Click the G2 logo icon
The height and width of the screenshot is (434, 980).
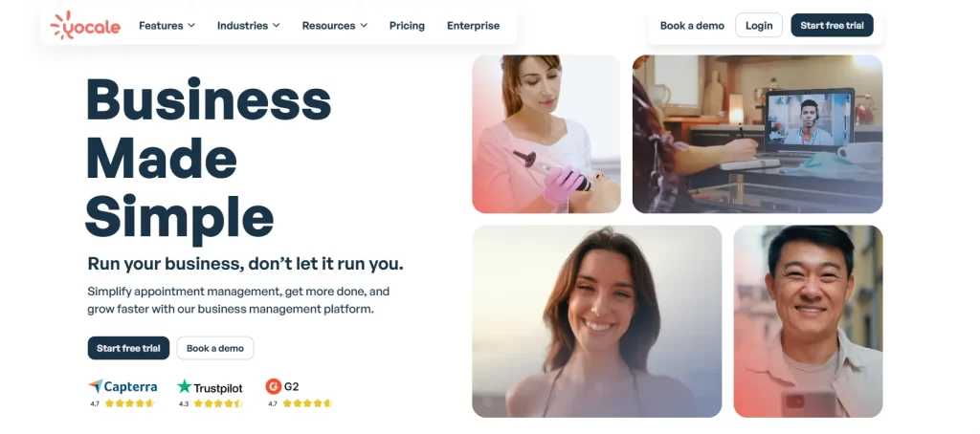click(274, 387)
